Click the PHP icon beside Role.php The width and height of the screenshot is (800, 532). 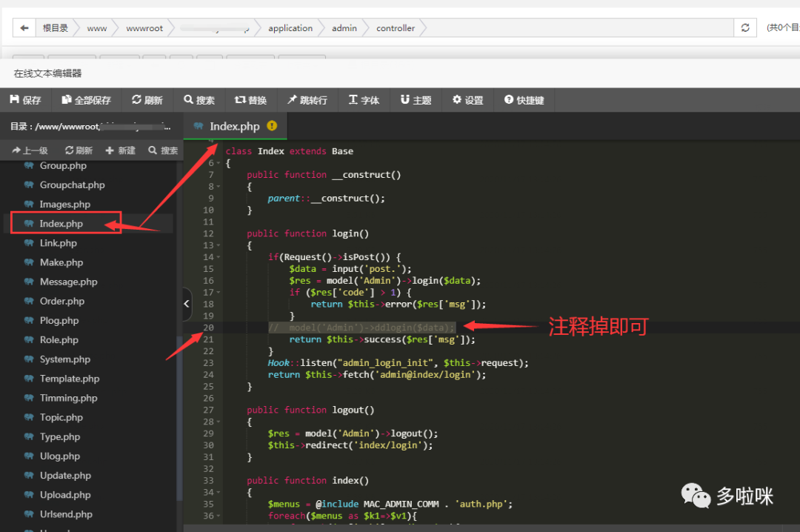(29, 339)
